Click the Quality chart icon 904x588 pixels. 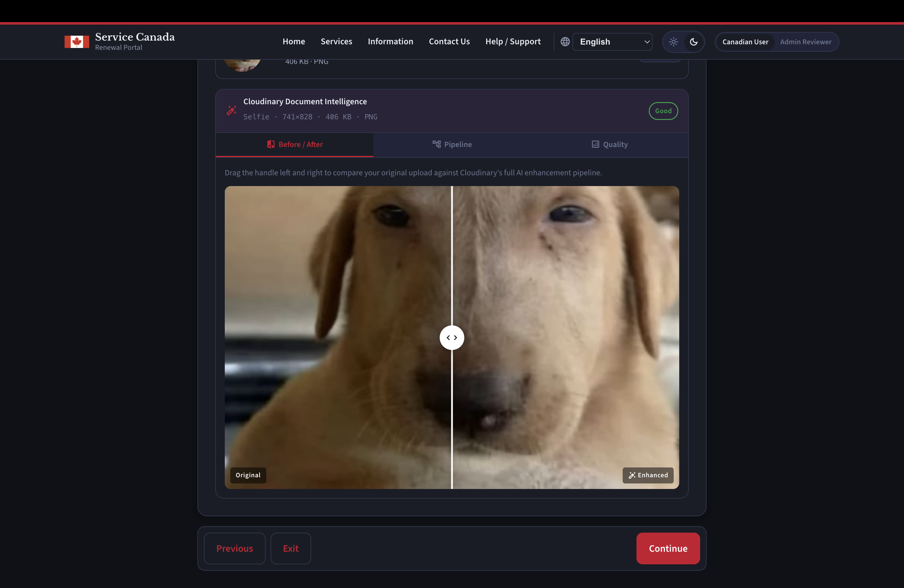[x=595, y=144]
